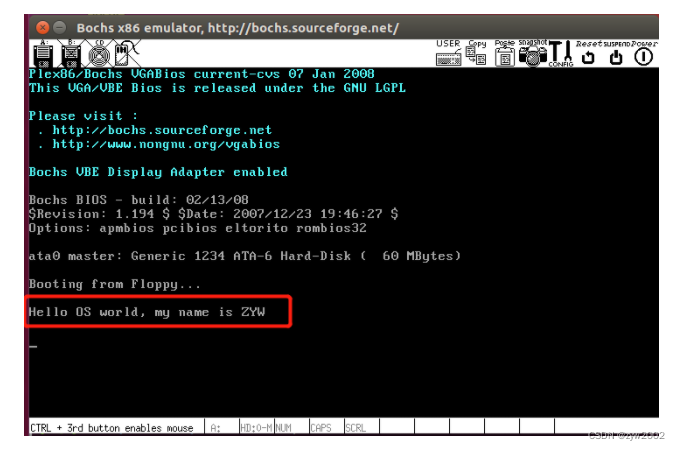Minimize the Bochs emulator window
Viewport: 680px width, 450px height.
click(59, 28)
